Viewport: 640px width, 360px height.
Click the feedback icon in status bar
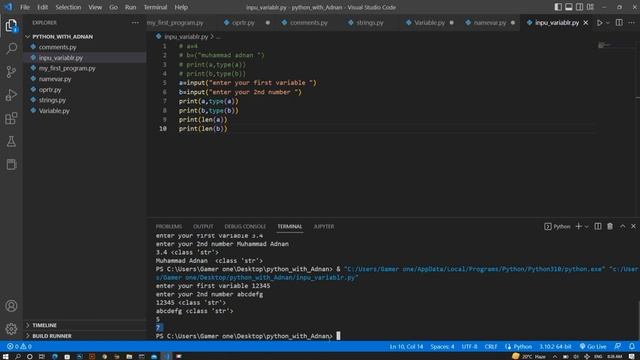(618, 347)
